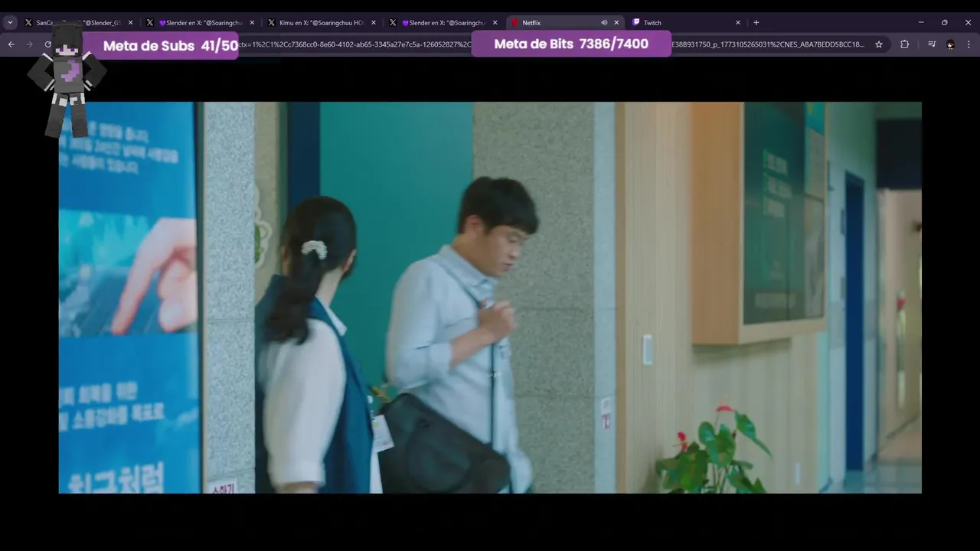
Task: Switch to the SanC… X tab
Action: (x=79, y=23)
